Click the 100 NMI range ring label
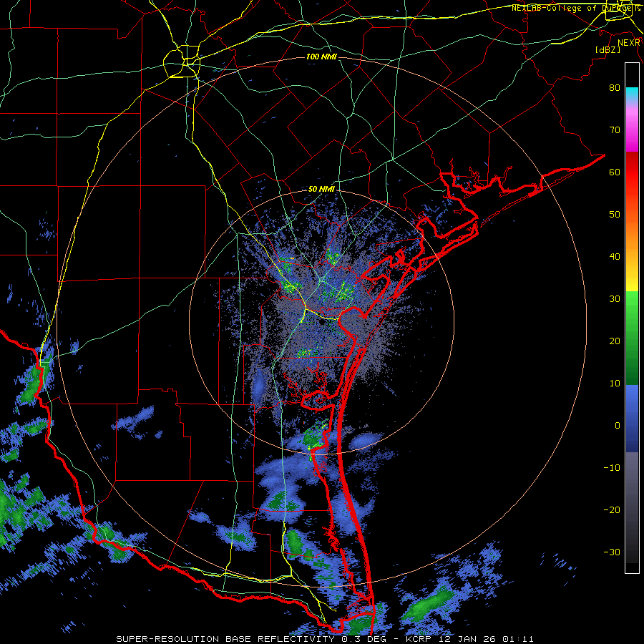The width and height of the screenshot is (644, 644). pyautogui.click(x=321, y=57)
